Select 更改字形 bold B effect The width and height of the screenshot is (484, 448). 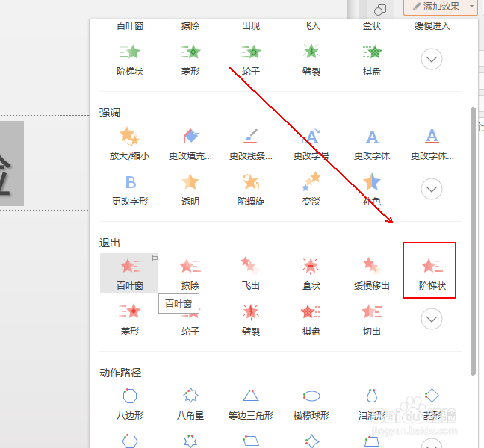(x=130, y=190)
